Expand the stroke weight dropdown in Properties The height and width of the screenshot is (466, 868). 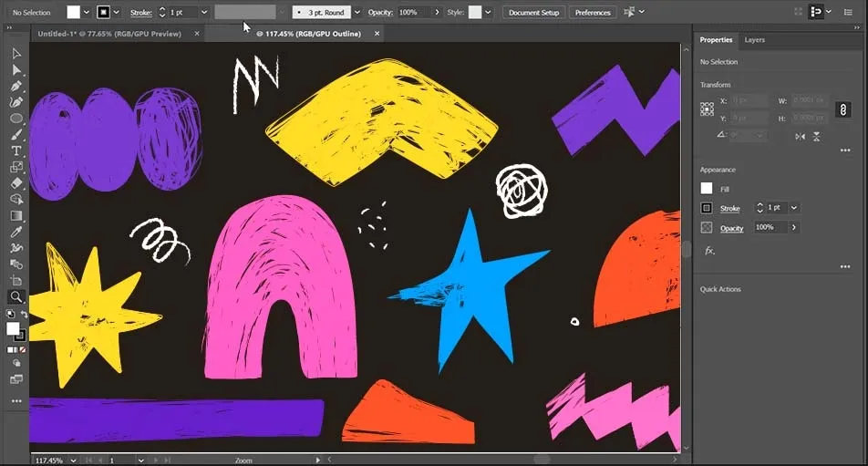click(794, 208)
